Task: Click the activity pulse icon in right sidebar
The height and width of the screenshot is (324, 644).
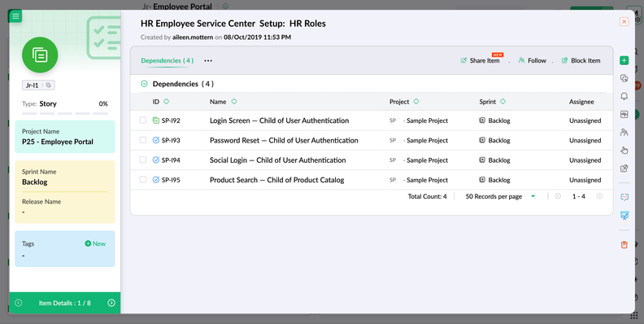Action: [x=624, y=114]
